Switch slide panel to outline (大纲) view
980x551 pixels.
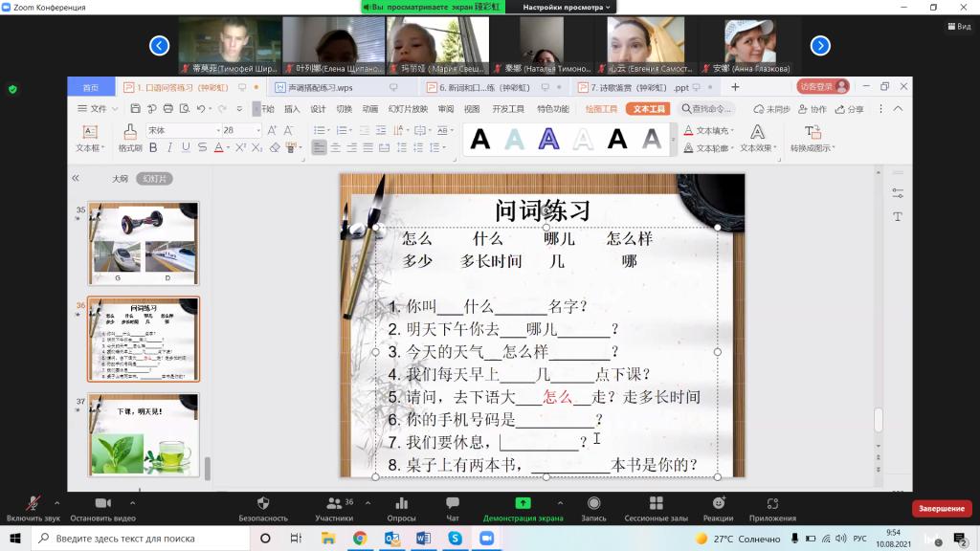click(120, 179)
